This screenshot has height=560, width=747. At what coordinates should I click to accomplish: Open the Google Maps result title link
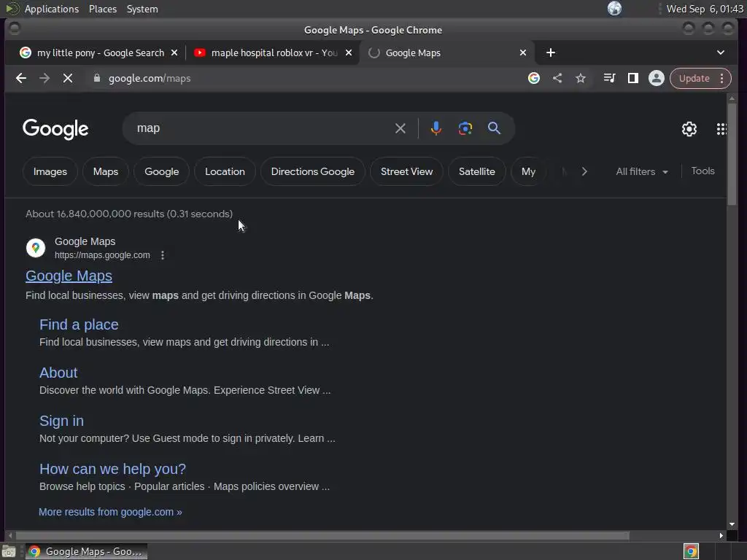pyautogui.click(x=69, y=276)
